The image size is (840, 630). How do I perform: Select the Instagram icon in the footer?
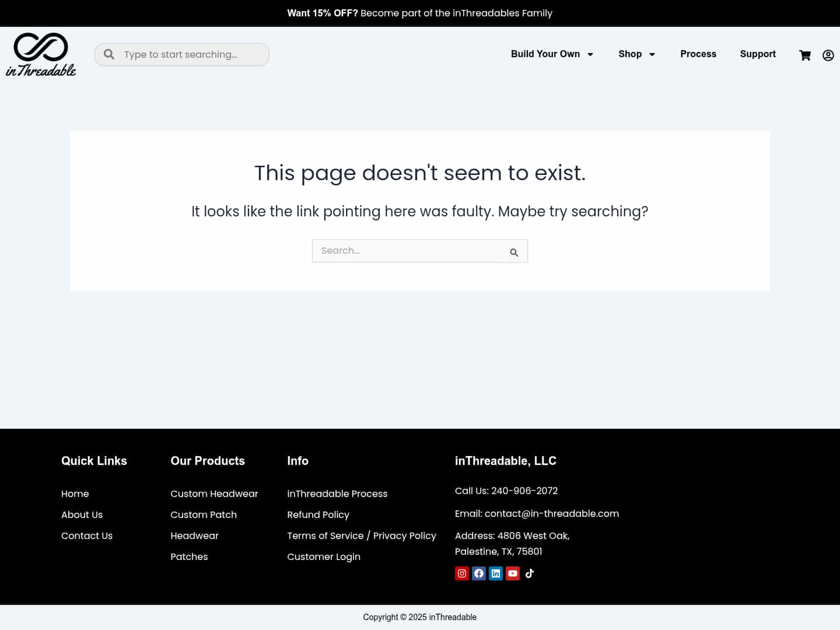(461, 573)
